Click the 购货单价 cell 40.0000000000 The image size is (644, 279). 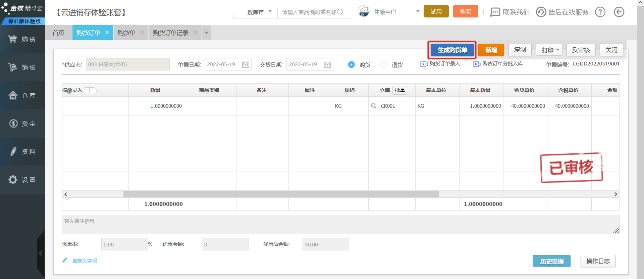click(x=525, y=106)
